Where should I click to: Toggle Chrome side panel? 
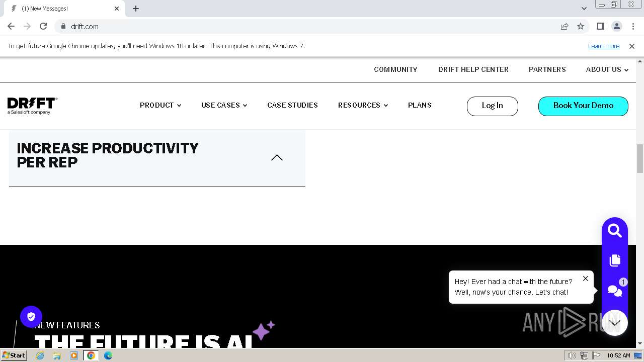[600, 26]
